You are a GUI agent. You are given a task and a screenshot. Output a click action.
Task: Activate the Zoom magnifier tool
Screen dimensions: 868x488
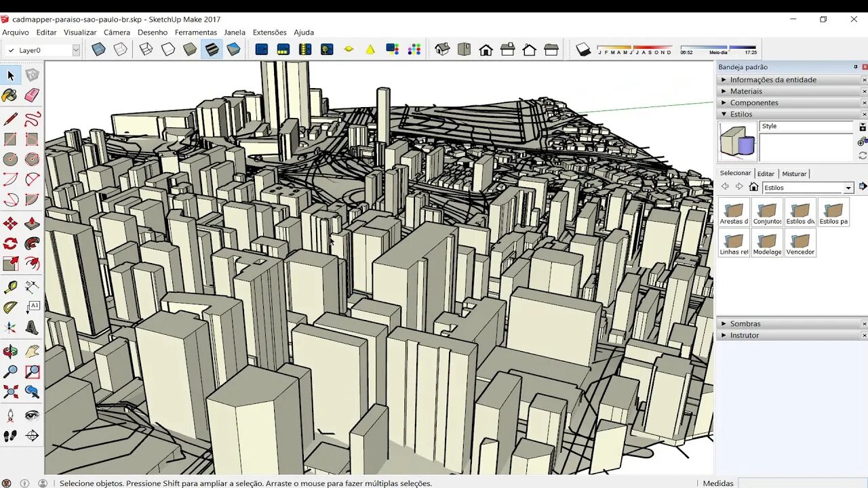coord(10,371)
